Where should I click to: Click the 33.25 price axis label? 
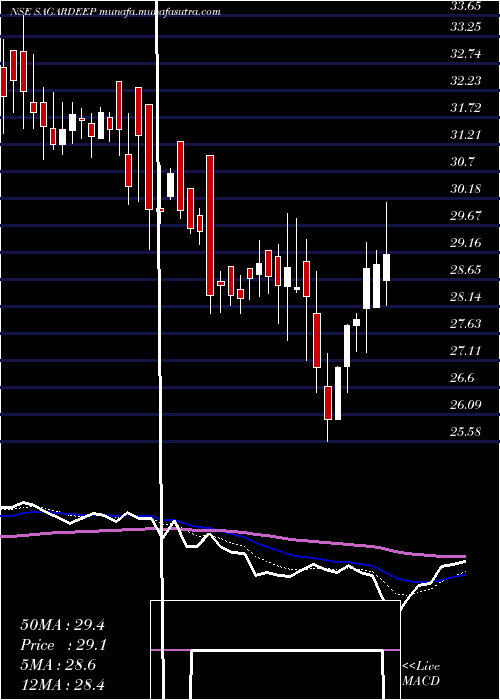466,26
